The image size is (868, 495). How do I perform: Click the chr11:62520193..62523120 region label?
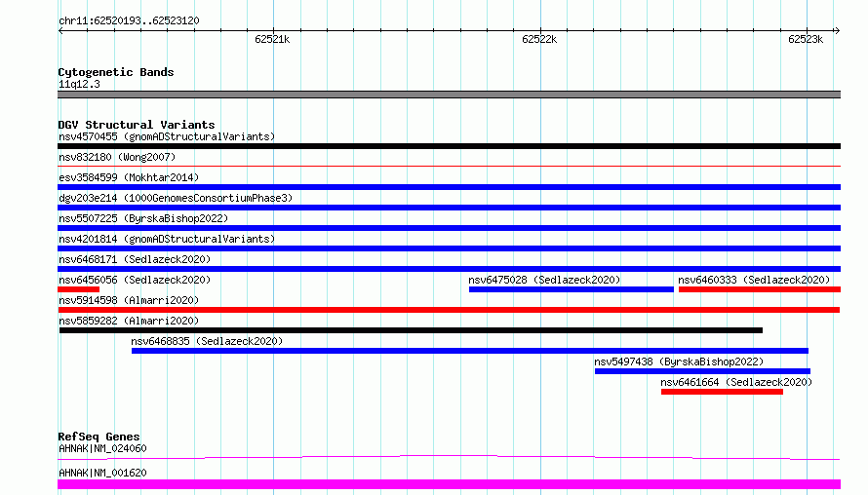129,20
